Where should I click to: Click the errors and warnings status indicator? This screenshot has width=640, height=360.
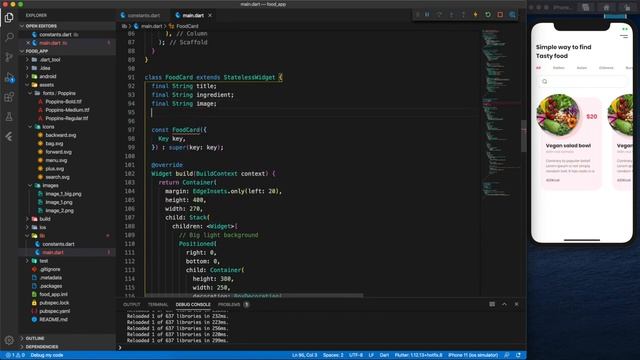pyautogui.click(x=15, y=355)
